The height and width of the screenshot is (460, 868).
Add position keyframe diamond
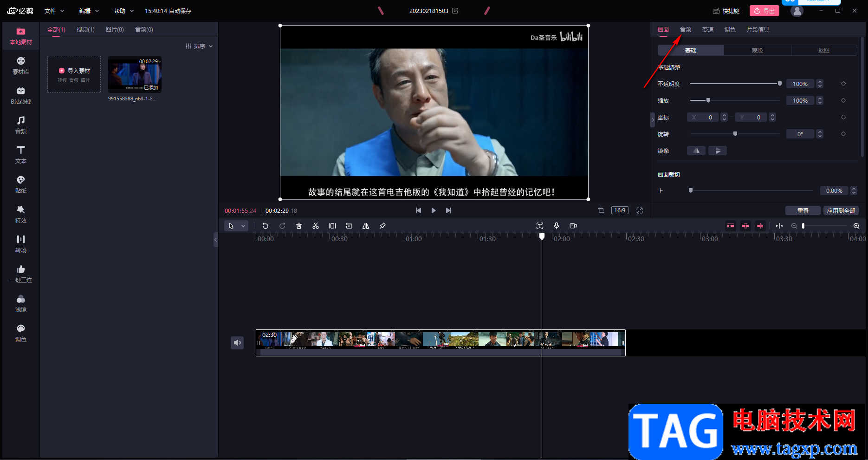[x=843, y=117]
